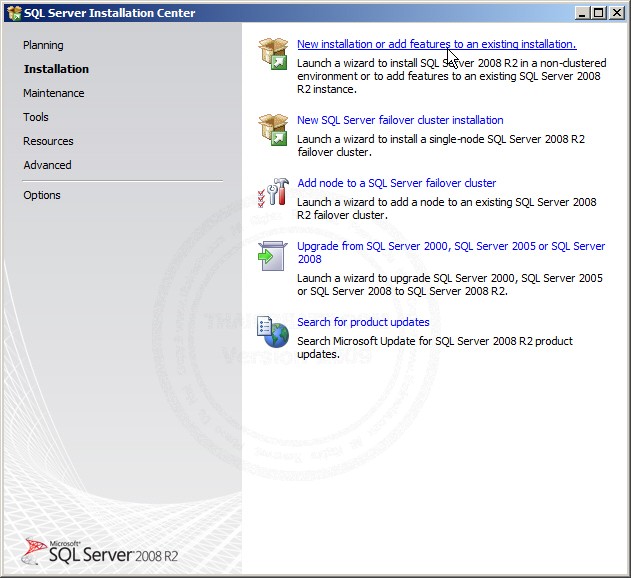Screen dimensions: 631x578
Task: Click the failover cluster installation package icon
Action: tap(273, 129)
